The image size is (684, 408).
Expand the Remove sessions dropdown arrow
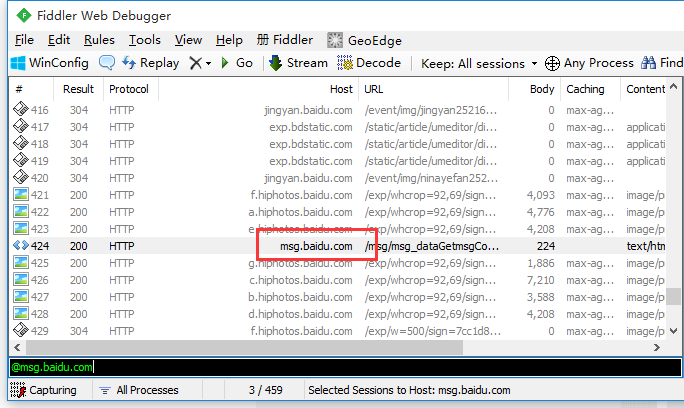click(209, 64)
